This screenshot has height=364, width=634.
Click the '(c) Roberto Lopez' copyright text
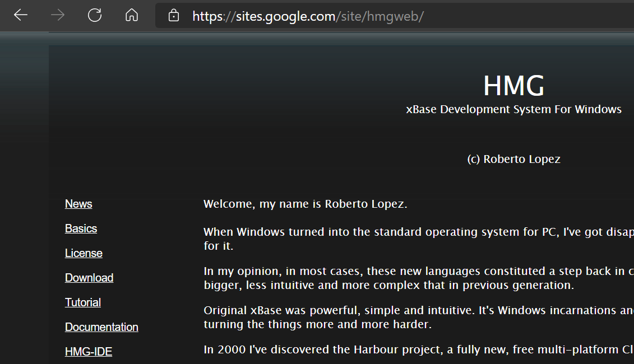514,159
